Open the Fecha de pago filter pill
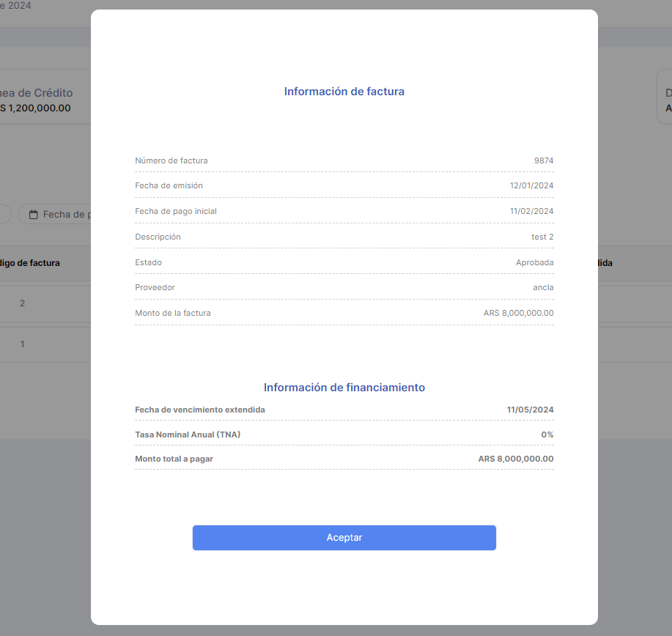 pos(64,215)
